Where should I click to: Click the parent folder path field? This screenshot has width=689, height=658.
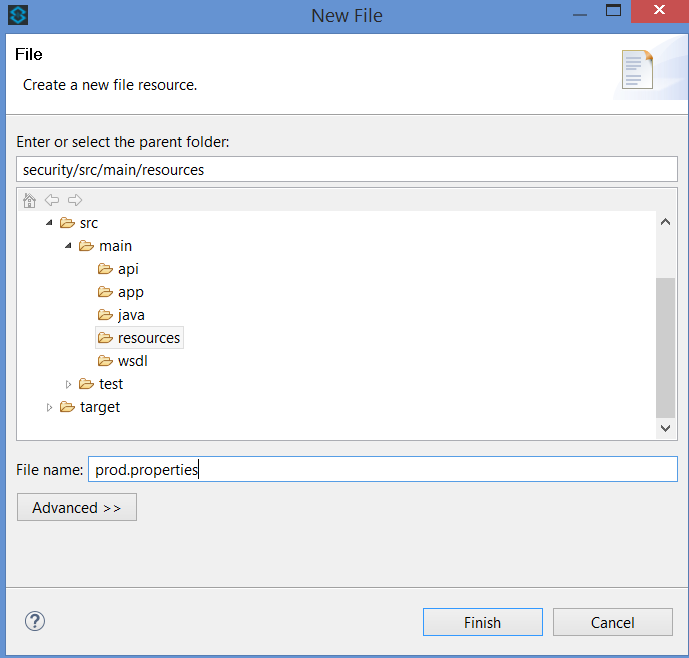[x=347, y=170]
